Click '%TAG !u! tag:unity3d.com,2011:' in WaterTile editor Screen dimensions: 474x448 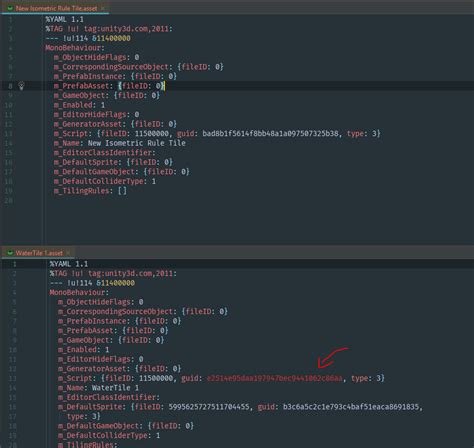[113, 274]
